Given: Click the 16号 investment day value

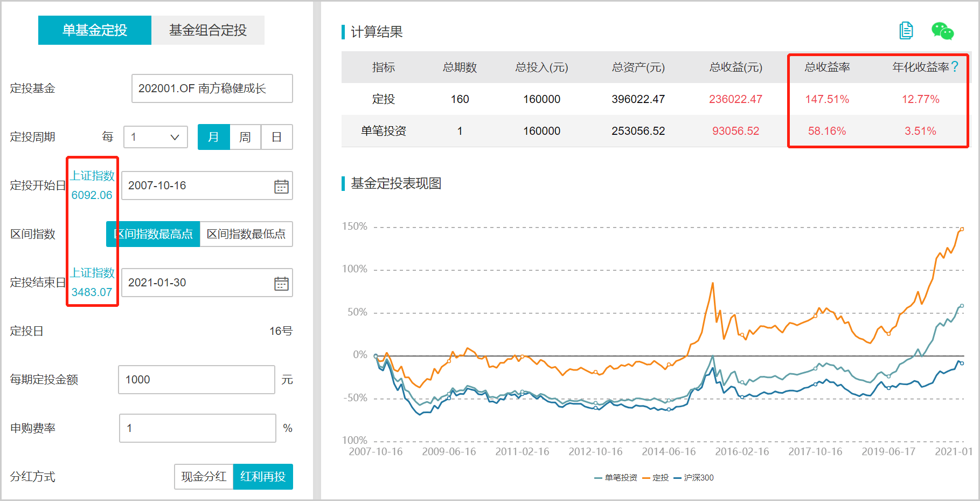Looking at the screenshot, I should [x=281, y=331].
